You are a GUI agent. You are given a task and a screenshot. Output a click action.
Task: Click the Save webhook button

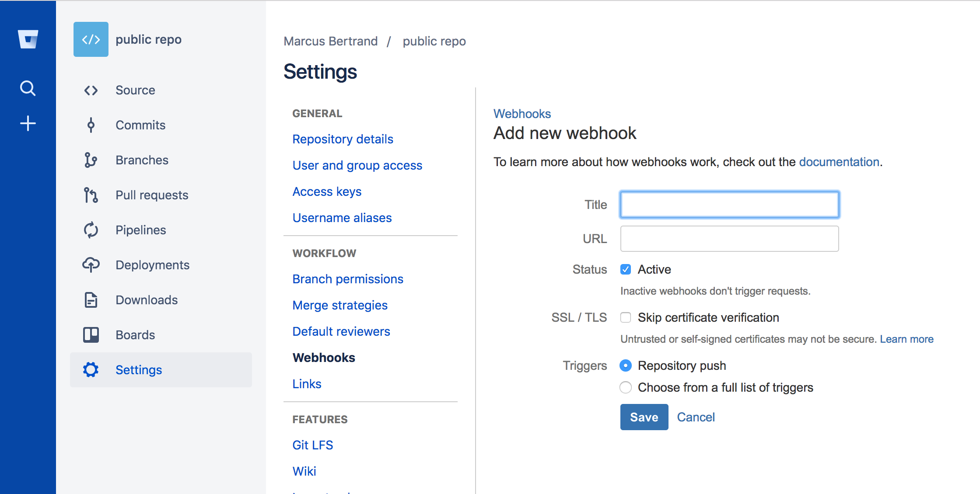(x=644, y=417)
